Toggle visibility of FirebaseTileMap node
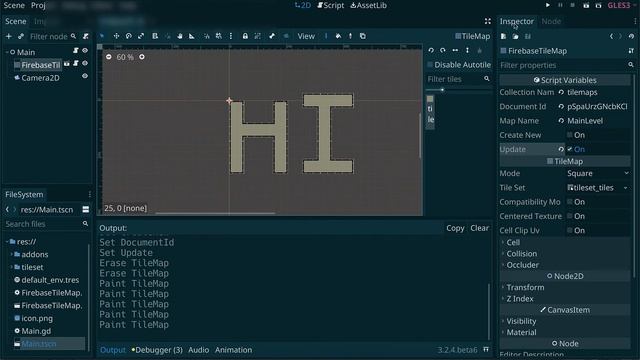 tap(85, 64)
